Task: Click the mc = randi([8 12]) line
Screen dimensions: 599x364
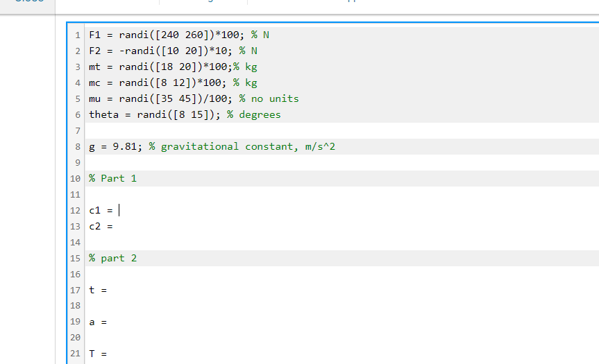Action: coord(173,83)
